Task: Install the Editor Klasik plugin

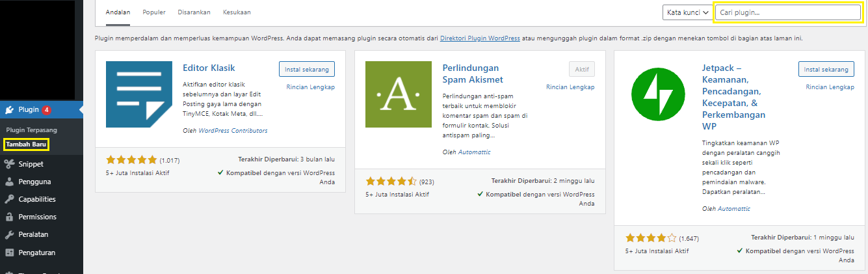Action: coord(307,69)
